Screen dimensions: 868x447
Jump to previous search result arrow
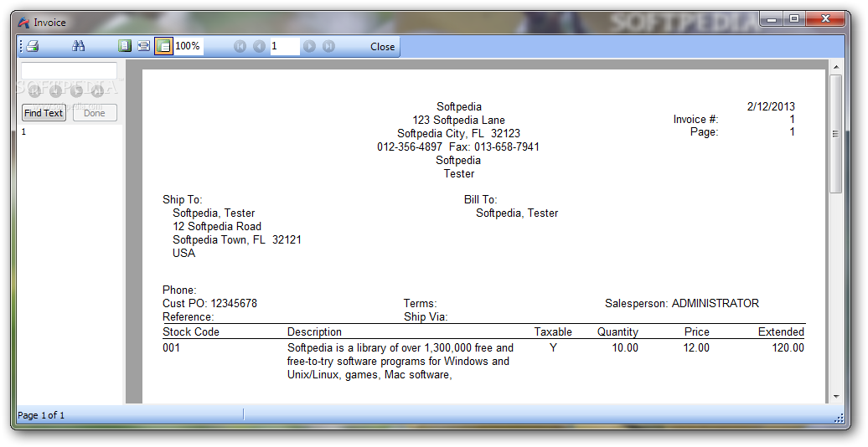tap(55, 90)
